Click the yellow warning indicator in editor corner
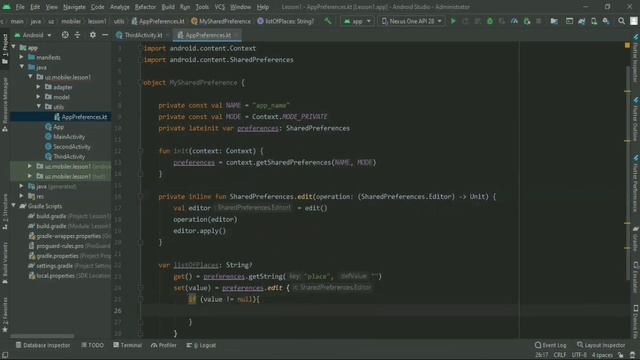Image resolution: width=640 pixels, height=360 pixels. coord(627,45)
